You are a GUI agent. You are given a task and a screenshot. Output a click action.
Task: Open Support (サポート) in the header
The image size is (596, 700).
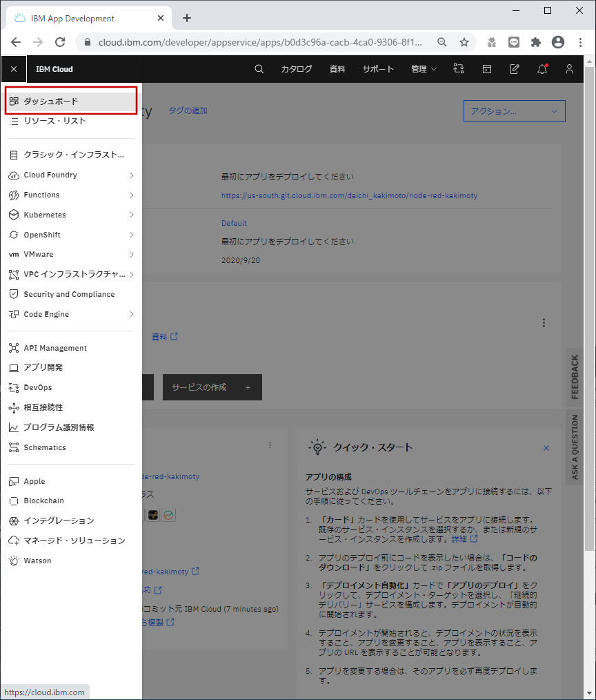click(x=378, y=69)
